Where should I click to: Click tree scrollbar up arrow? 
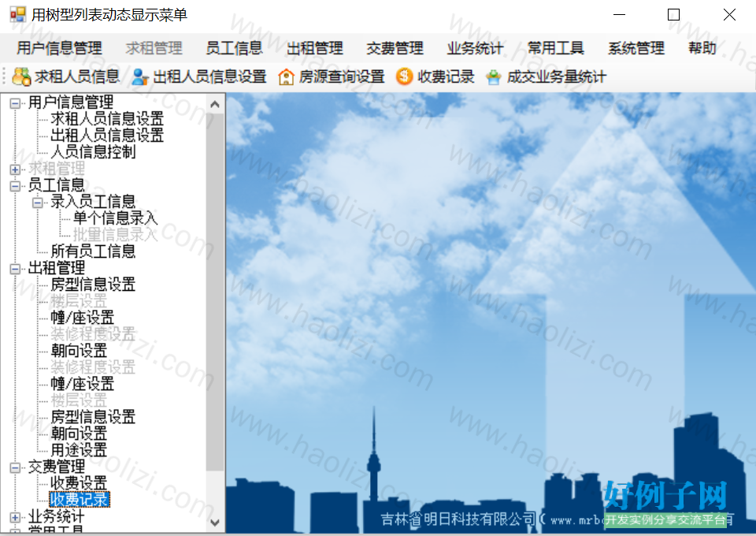coord(215,104)
